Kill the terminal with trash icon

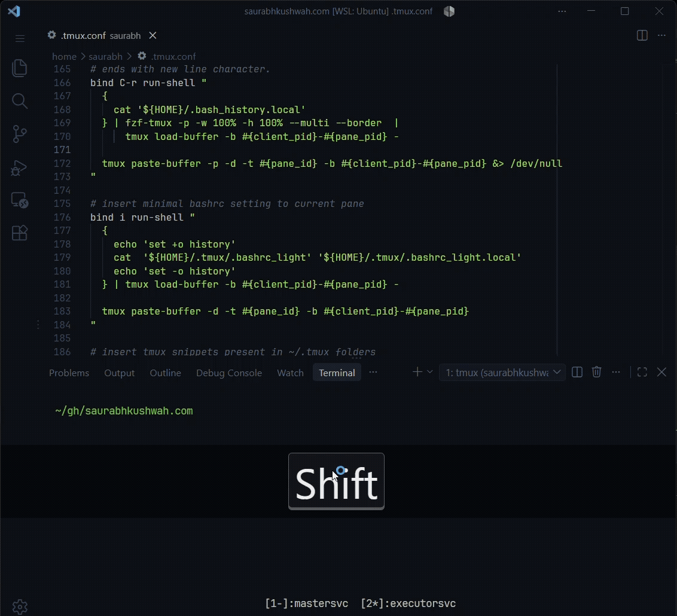click(596, 372)
